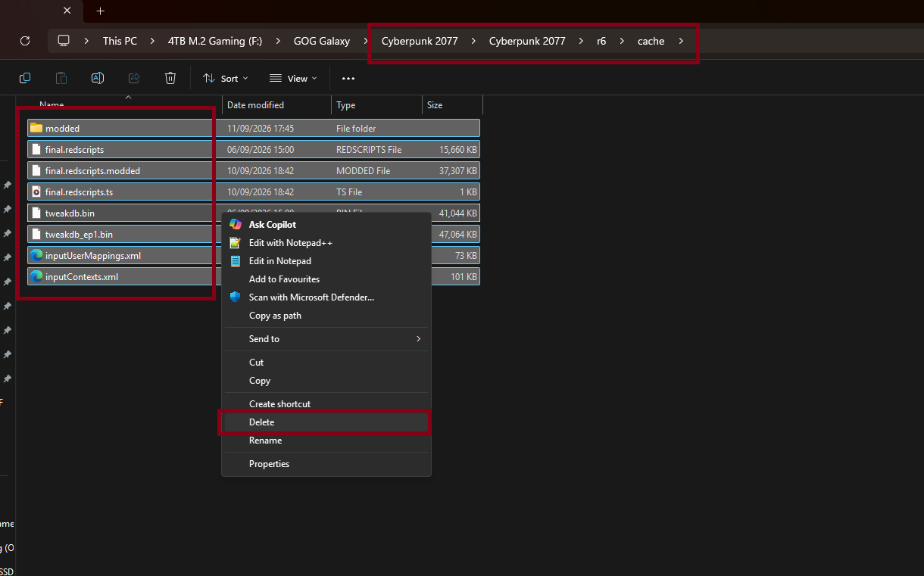The image size is (924, 576).
Task: Expand chevron after r6 breadcrumb
Action: [621, 41]
